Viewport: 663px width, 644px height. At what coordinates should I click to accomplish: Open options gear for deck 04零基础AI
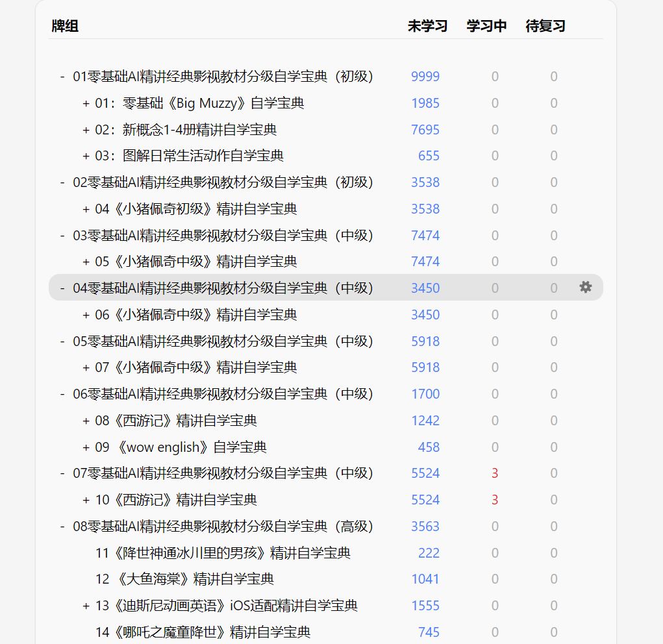point(585,287)
